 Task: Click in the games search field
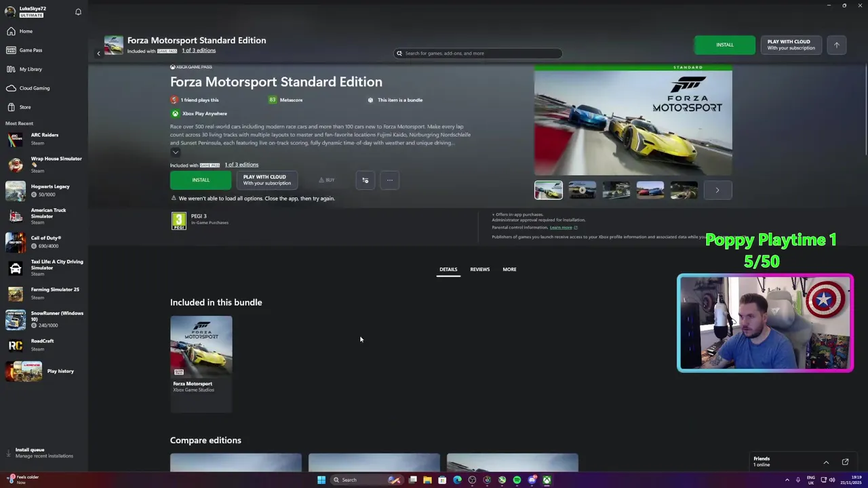[478, 53]
